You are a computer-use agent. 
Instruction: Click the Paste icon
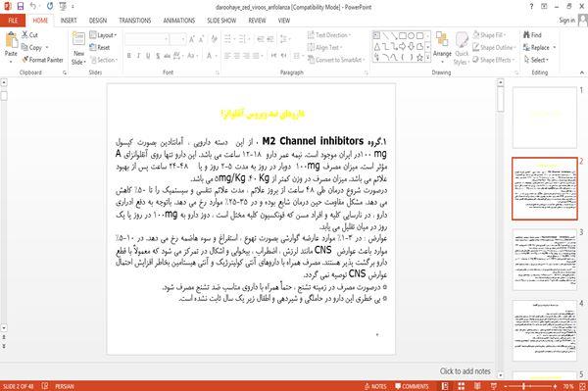(11, 40)
